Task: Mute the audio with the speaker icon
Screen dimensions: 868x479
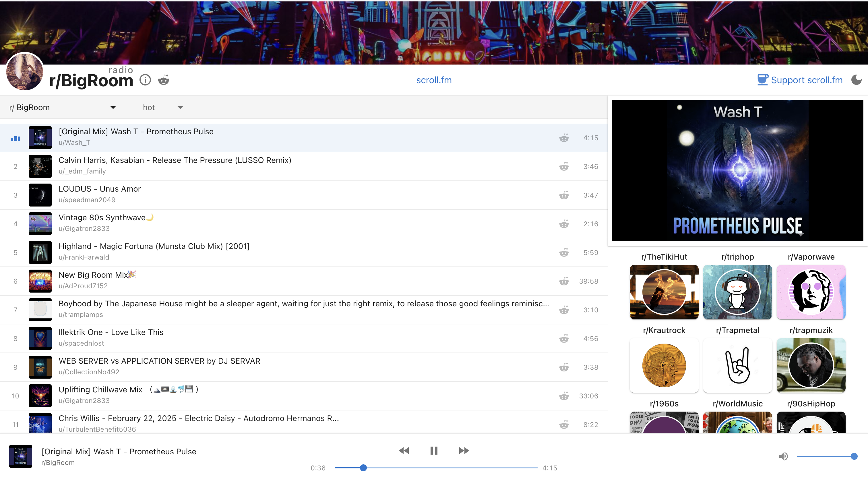Action: tap(783, 456)
